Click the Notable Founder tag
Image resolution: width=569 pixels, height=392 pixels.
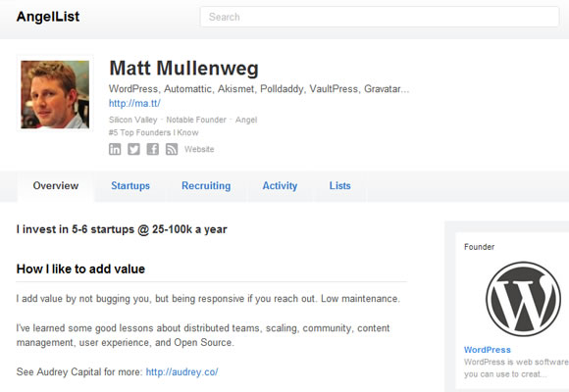(x=196, y=120)
